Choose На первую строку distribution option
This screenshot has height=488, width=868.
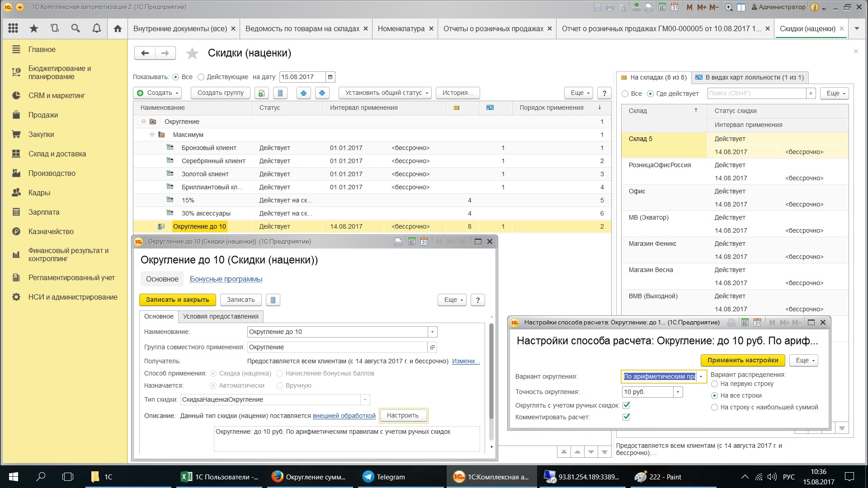(714, 384)
